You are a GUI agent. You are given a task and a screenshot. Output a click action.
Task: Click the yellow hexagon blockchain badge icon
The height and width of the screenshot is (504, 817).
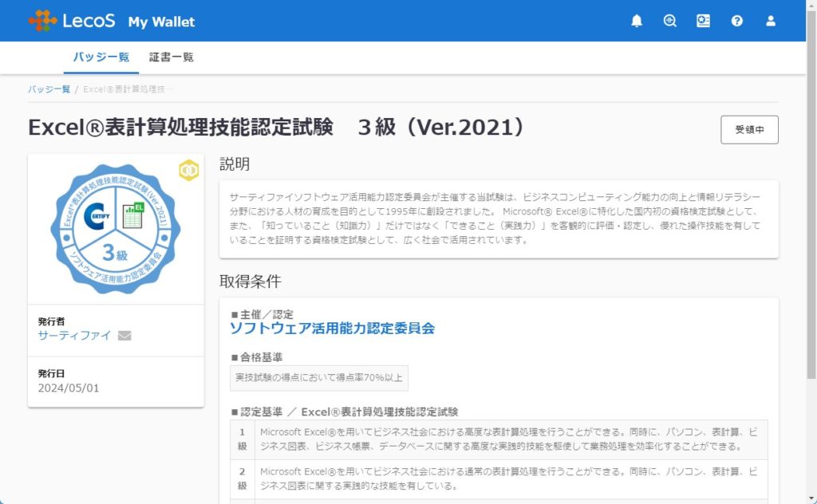[x=189, y=170]
